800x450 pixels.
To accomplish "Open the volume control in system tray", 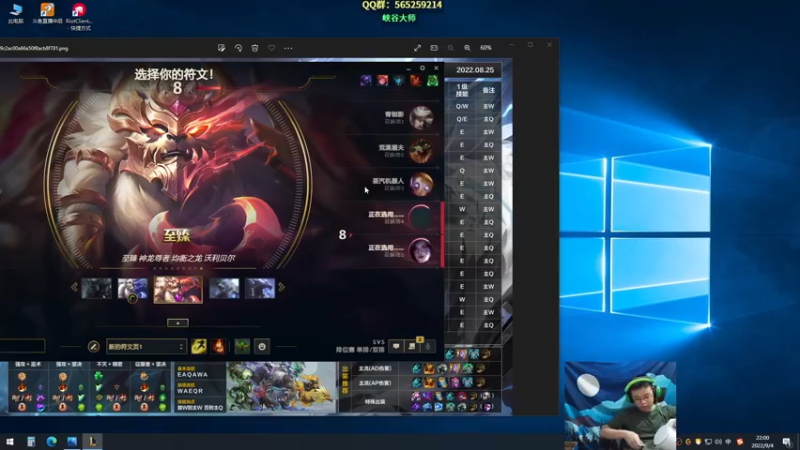I will 718,442.
